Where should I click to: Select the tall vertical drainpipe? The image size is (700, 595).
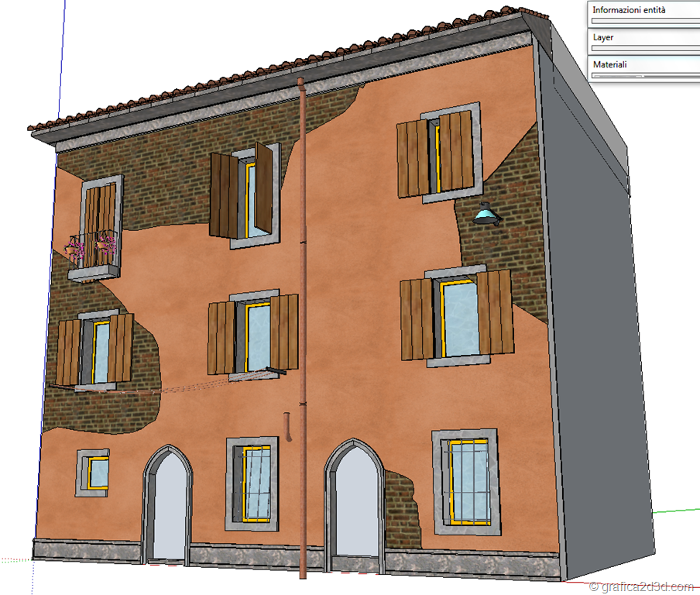click(x=302, y=310)
